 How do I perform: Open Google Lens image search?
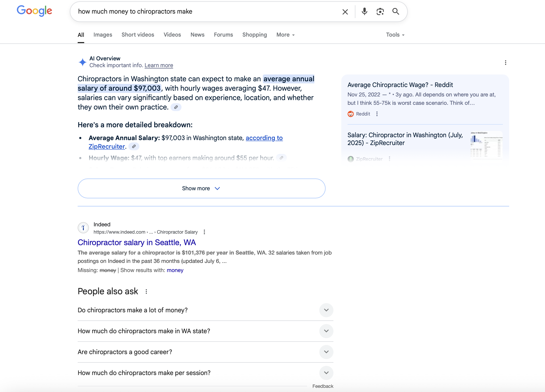[x=380, y=11]
